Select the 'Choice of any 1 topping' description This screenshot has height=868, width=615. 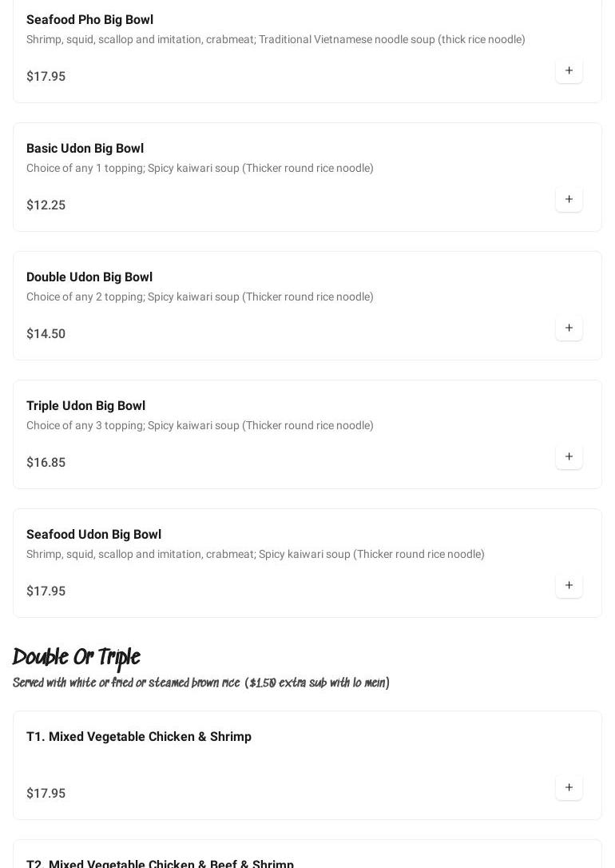point(200,169)
